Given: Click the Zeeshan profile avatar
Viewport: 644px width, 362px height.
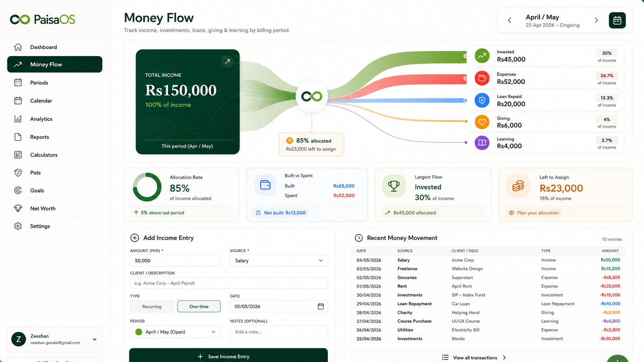Looking at the screenshot, I should (x=18, y=339).
